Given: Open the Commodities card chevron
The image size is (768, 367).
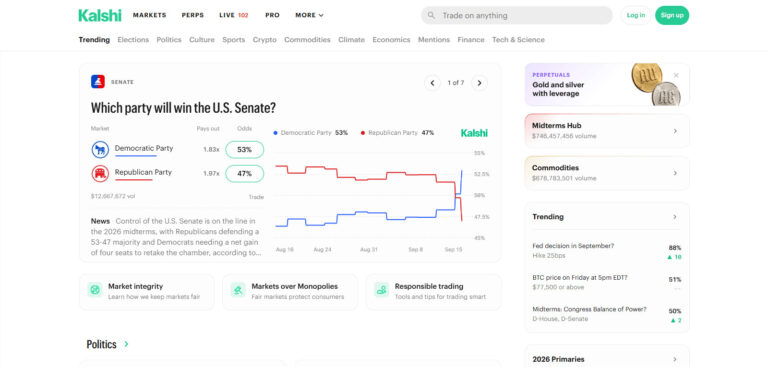Looking at the screenshot, I should tap(675, 173).
